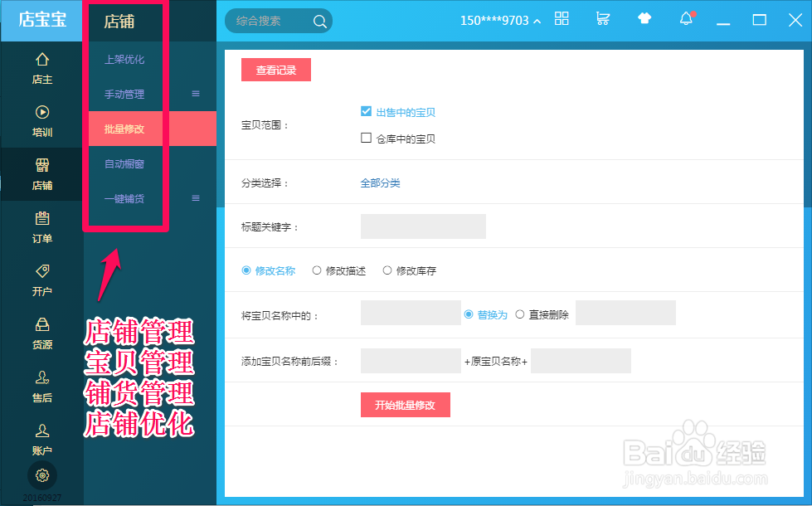The height and width of the screenshot is (506, 812).
Task: Select the 修改名称 radio option
Action: (246, 270)
